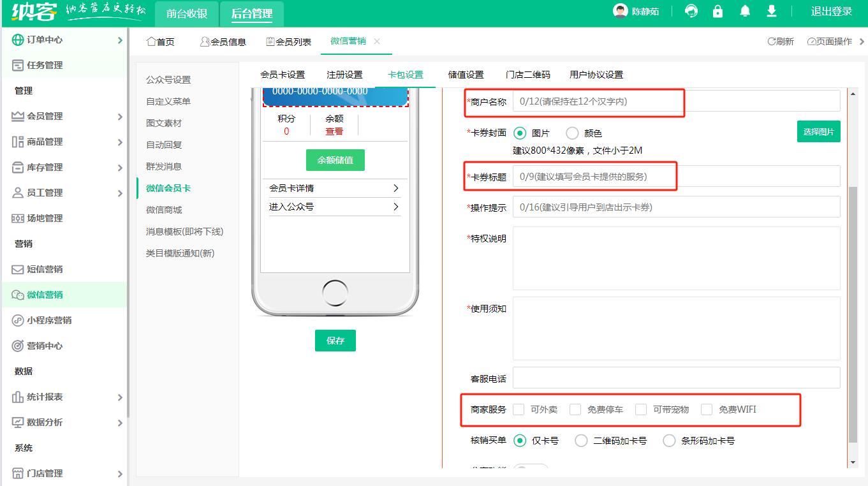Click the customer service headset icon
The height and width of the screenshot is (486, 868).
691,11
